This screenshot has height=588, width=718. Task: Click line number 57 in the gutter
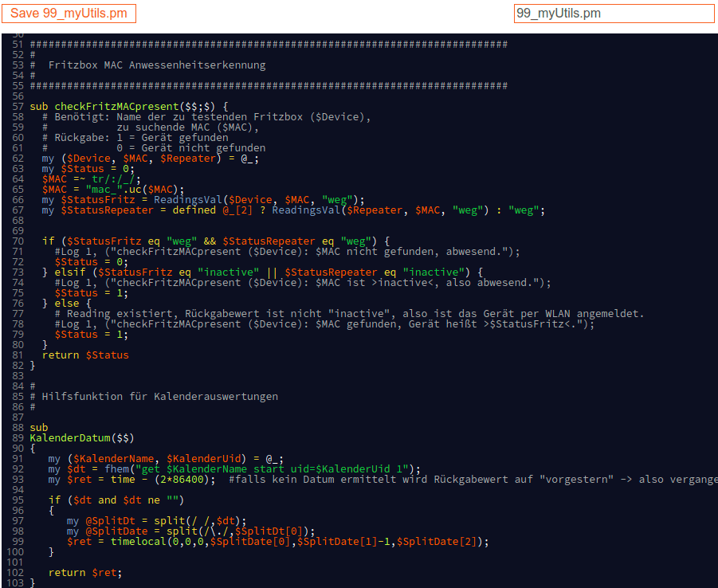[18, 107]
